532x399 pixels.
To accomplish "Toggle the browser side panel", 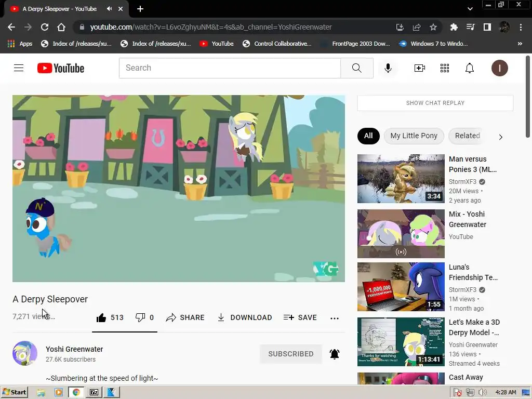I will pyautogui.click(x=487, y=27).
